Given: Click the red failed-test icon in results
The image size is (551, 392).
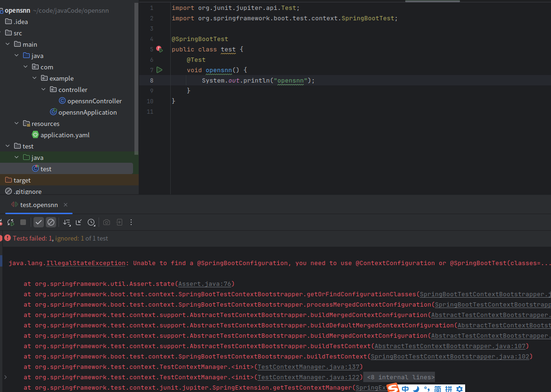Looking at the screenshot, I should (x=8, y=238).
